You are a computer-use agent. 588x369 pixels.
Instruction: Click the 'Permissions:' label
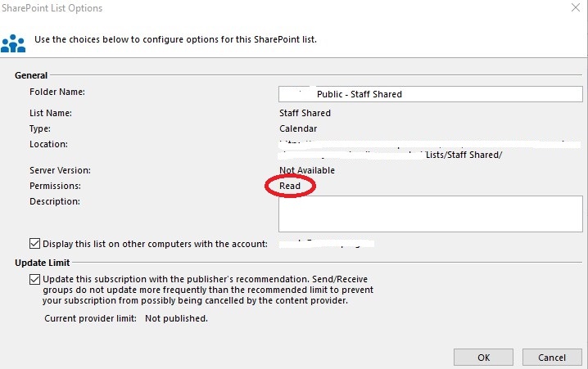point(55,186)
